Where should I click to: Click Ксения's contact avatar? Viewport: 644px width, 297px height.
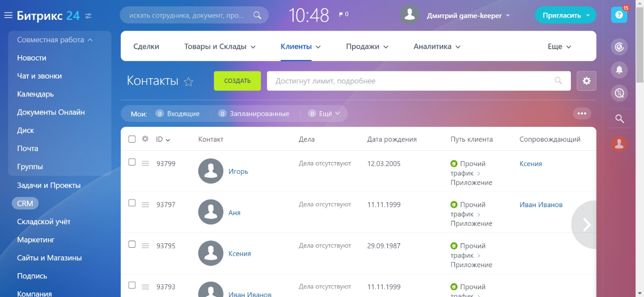coord(211,253)
